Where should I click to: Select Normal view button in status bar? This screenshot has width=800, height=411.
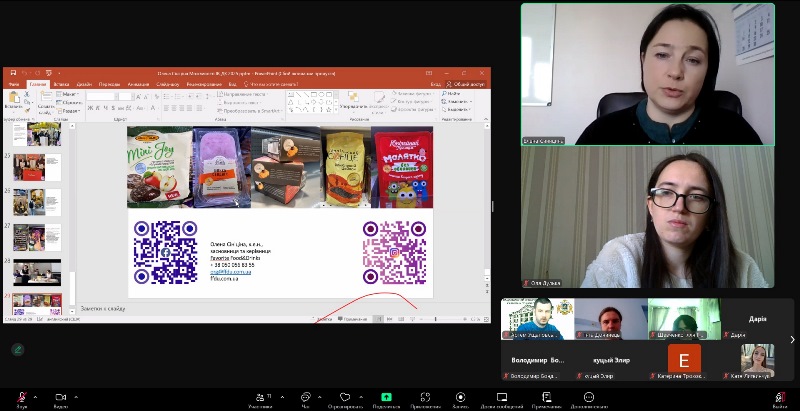coord(378,319)
